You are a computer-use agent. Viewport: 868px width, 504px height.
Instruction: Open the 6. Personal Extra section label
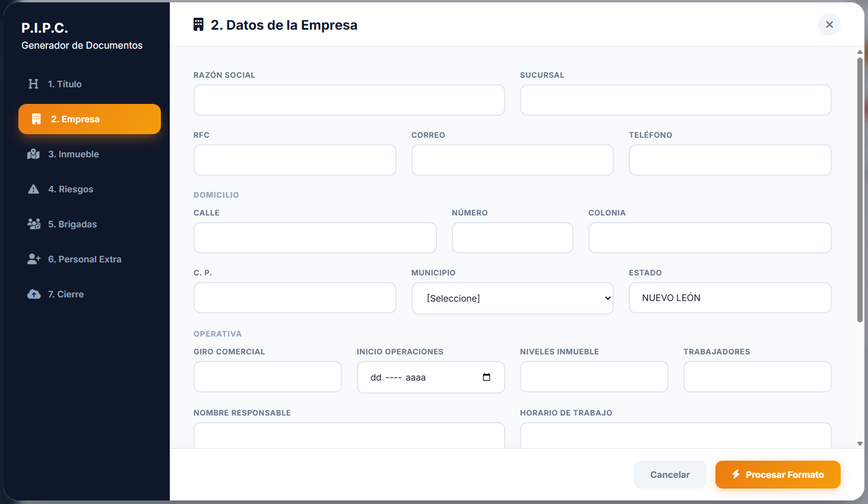point(85,259)
